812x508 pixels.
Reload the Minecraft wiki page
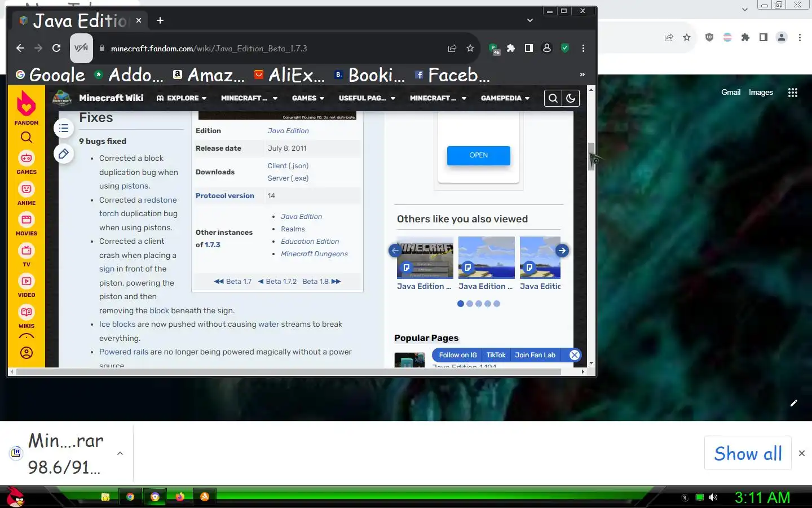pyautogui.click(x=56, y=49)
